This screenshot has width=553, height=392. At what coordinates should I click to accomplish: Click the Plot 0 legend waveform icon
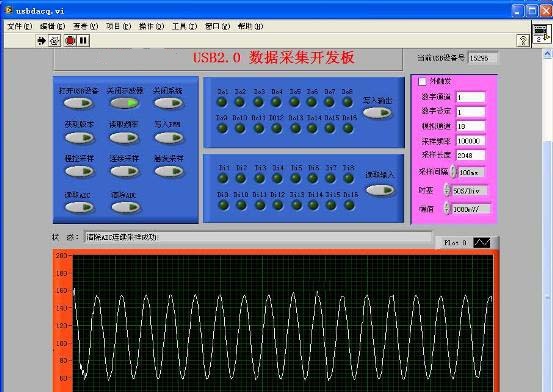pos(481,243)
